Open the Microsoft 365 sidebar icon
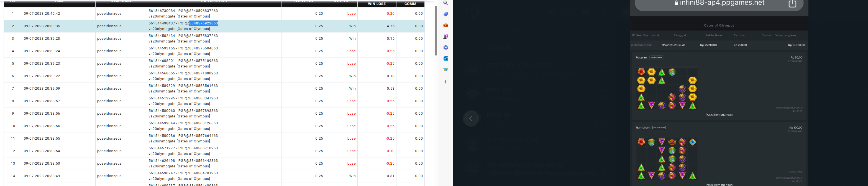Screen dimensions: 868x186 [x=445, y=47]
